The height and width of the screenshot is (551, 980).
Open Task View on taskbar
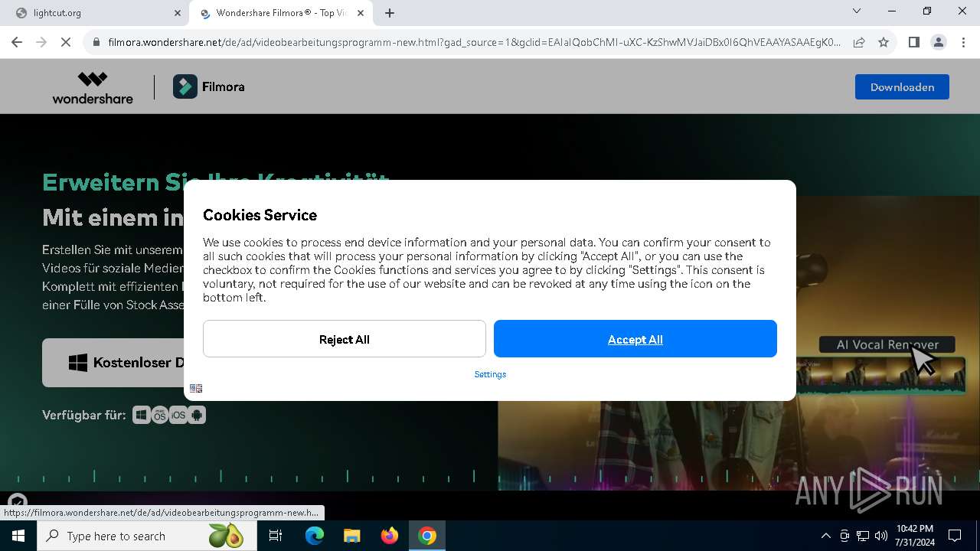pos(276,536)
